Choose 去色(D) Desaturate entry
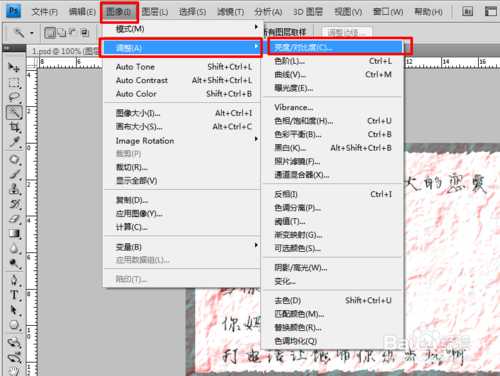The width and height of the screenshot is (500, 376). click(333, 301)
